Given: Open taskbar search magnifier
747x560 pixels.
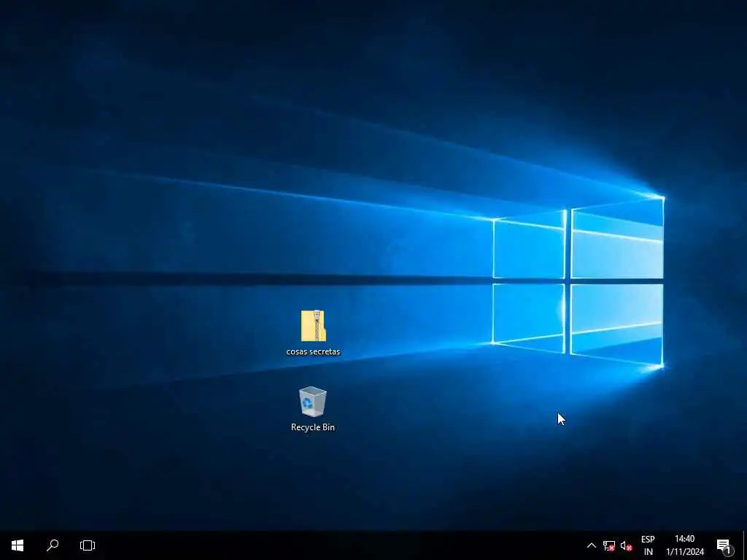Looking at the screenshot, I should pyautogui.click(x=53, y=545).
